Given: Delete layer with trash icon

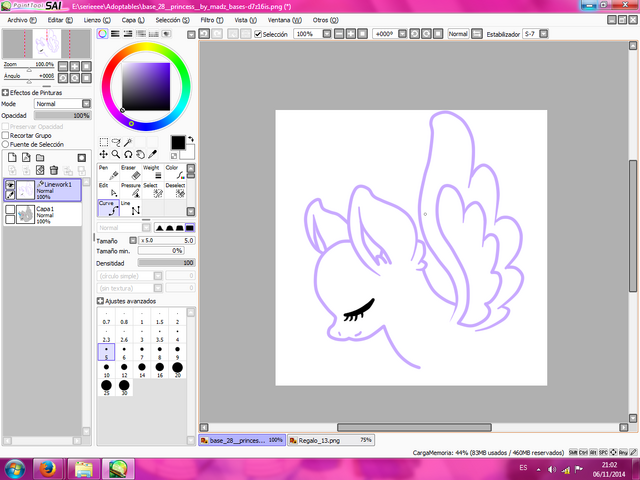Looking at the screenshot, I should point(54,170).
